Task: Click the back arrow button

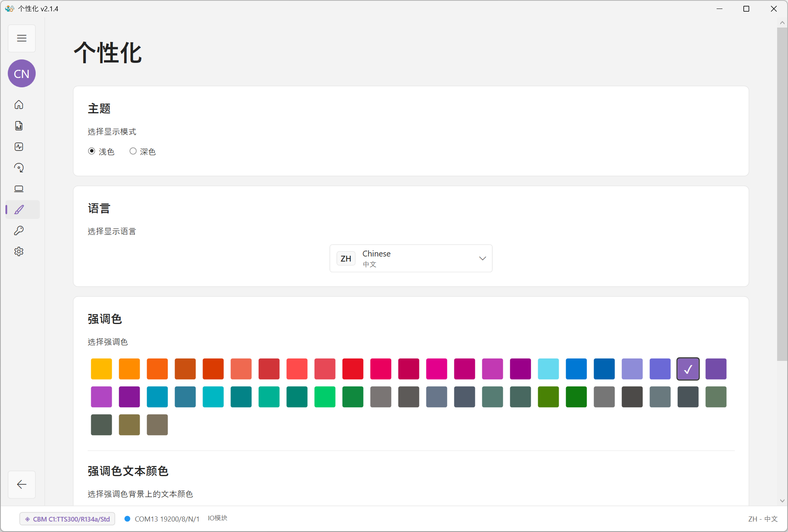Action: (x=22, y=484)
